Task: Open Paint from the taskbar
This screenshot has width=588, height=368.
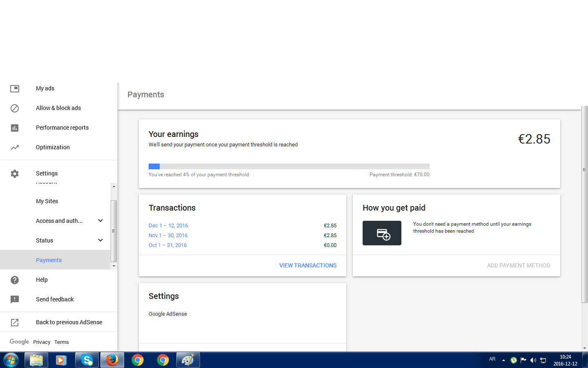Action: click(188, 360)
